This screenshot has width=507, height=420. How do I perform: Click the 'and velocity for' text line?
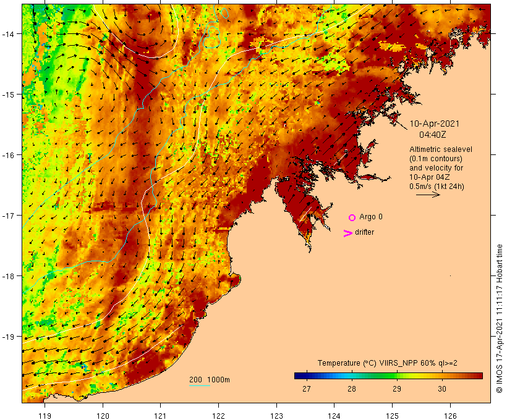click(436, 167)
